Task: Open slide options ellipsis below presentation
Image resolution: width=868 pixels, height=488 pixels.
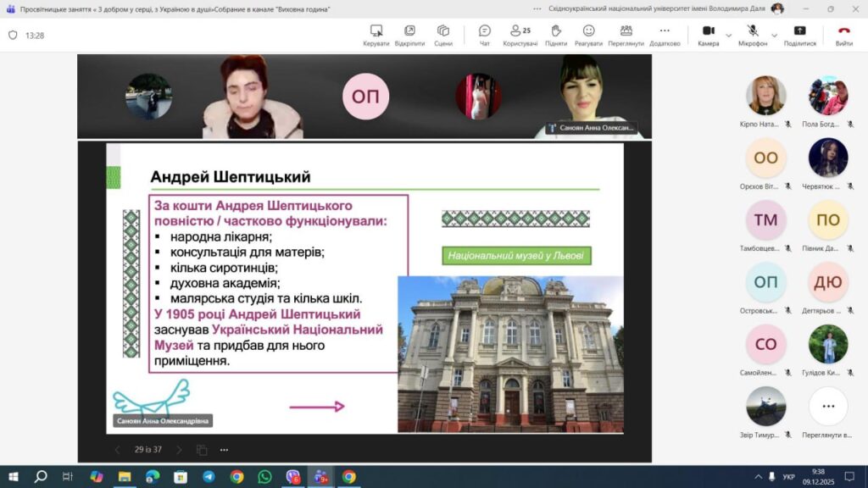Action: pos(224,450)
